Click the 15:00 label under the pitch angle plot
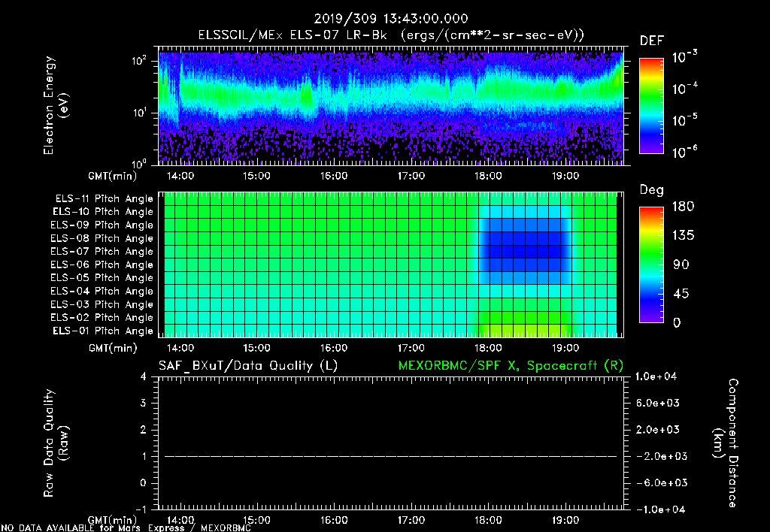The width and height of the screenshot is (770, 532). [257, 348]
